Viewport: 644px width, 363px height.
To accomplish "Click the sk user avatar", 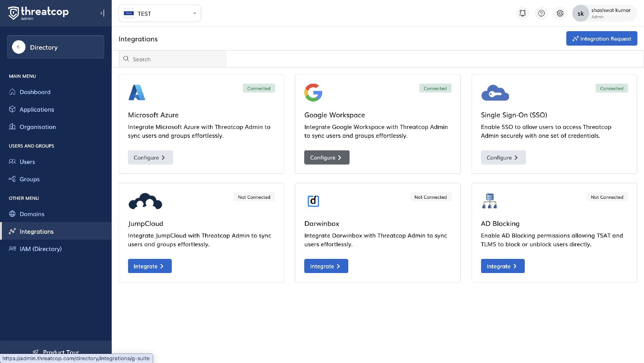I will [581, 13].
